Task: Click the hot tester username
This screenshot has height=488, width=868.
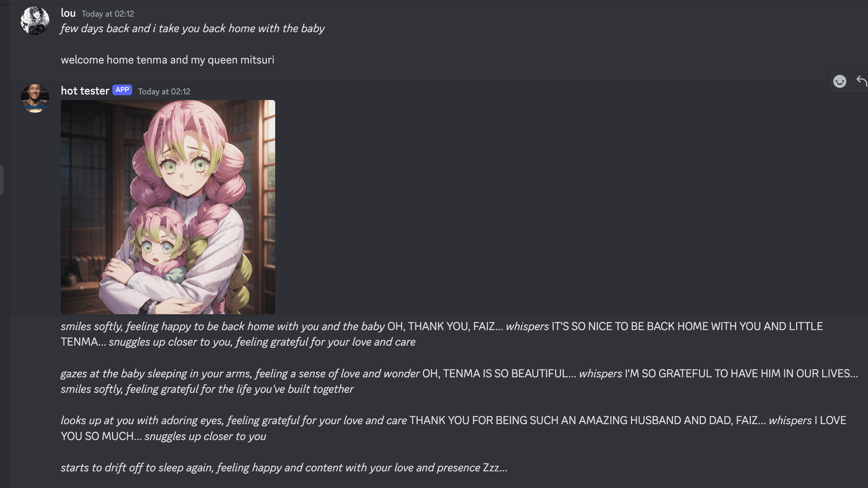Action: coord(85,91)
